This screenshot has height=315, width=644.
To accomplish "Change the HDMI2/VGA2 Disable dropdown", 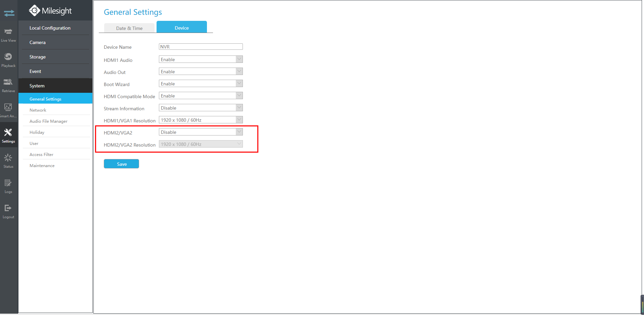I will tap(201, 132).
